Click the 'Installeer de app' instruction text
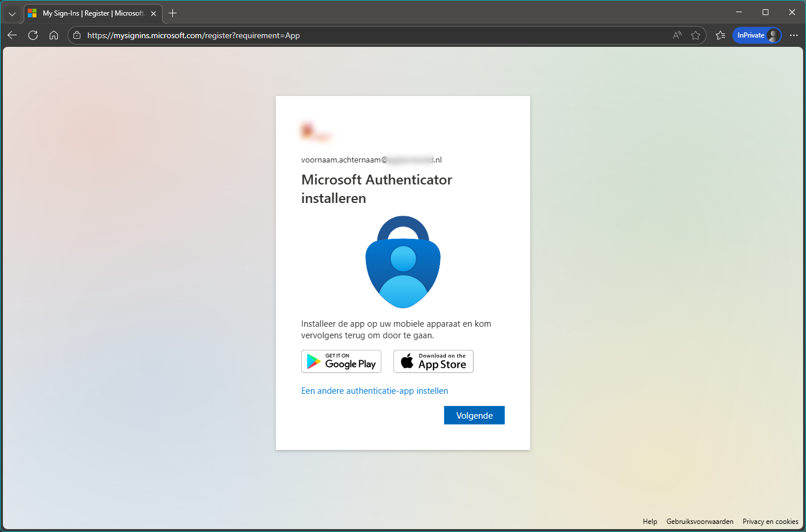 (x=396, y=330)
